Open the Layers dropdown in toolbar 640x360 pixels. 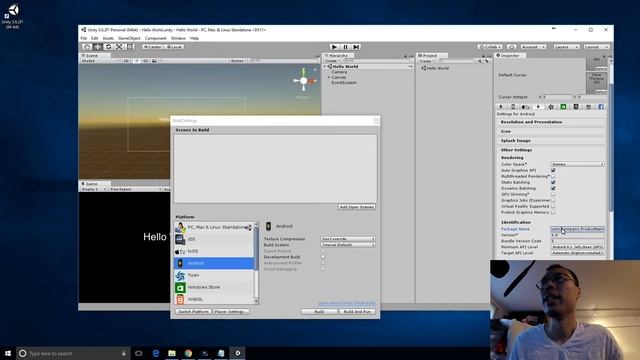(567, 47)
